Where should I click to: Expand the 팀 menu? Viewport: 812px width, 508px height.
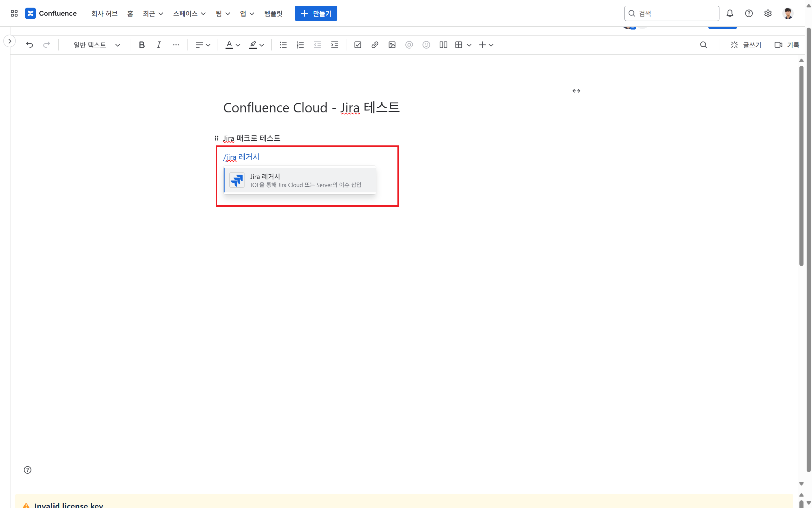tap(223, 13)
